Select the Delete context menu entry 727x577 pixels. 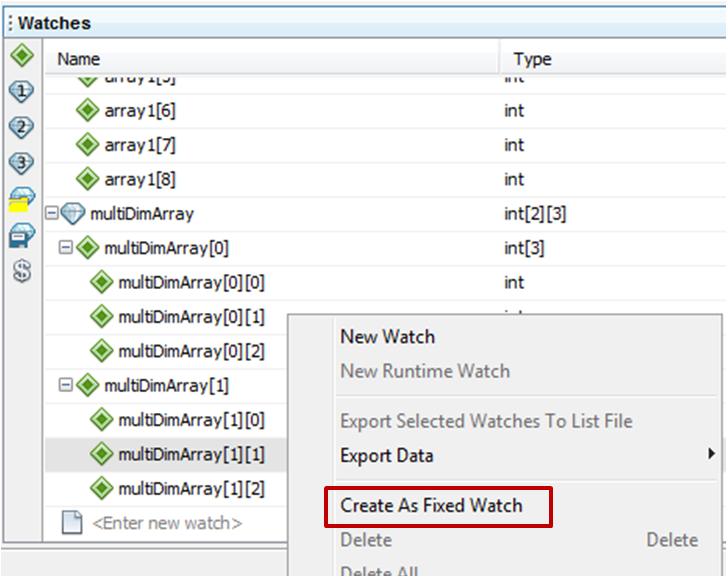(x=366, y=540)
